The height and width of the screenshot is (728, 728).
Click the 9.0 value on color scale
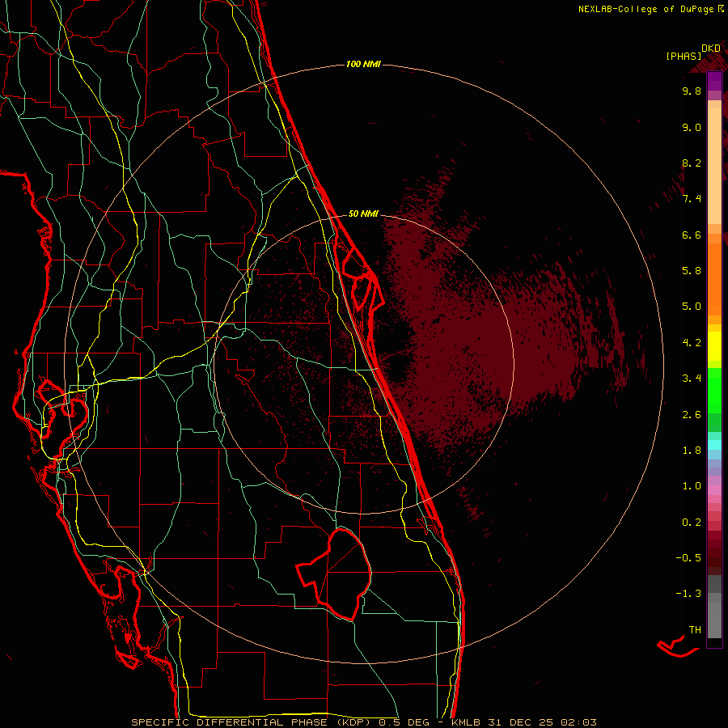pyautogui.click(x=692, y=127)
